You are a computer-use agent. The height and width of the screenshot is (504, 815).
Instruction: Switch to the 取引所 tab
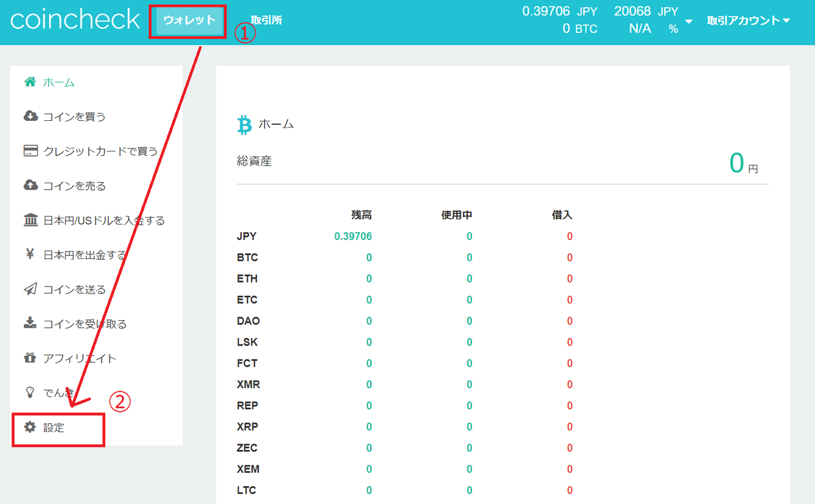tap(266, 20)
